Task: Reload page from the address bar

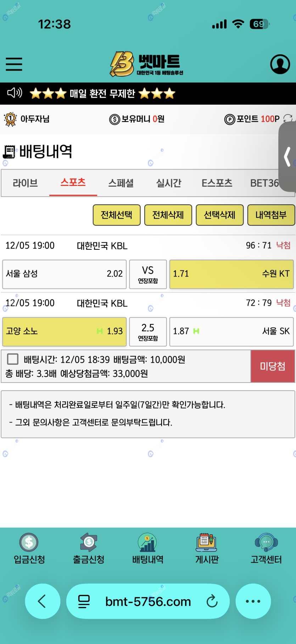Action: point(212,601)
